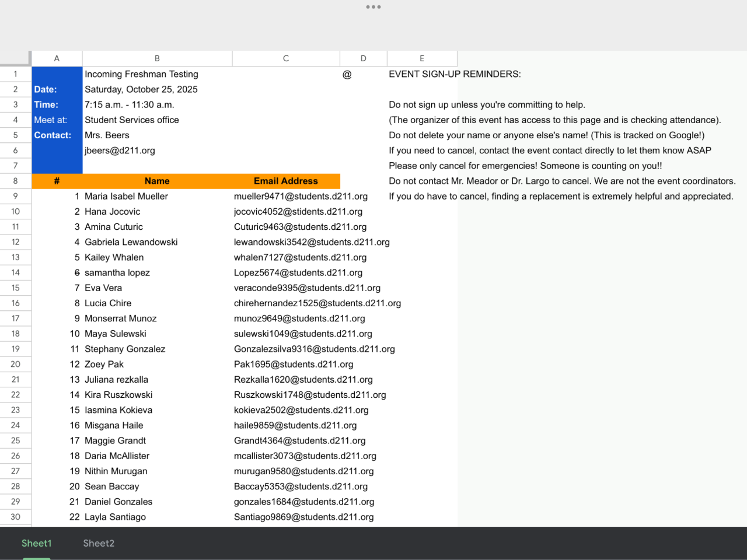Select the Sheet1 tab
Screen dimensions: 747x560
click(37, 543)
